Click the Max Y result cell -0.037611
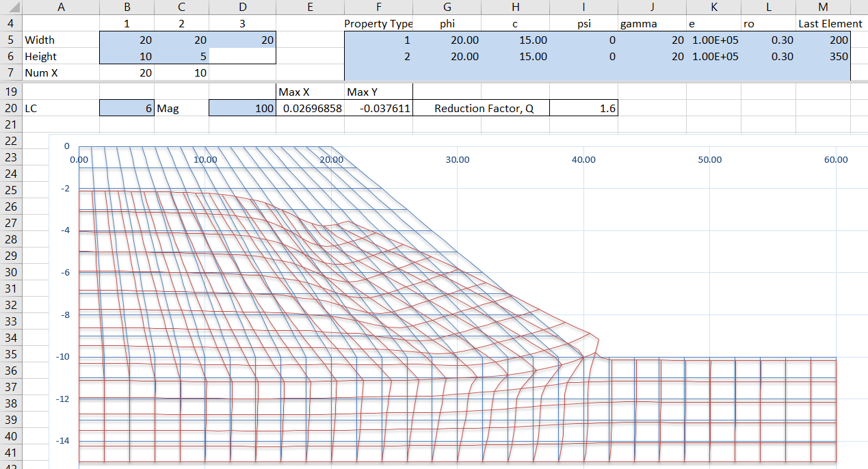The image size is (868, 469). coord(378,108)
